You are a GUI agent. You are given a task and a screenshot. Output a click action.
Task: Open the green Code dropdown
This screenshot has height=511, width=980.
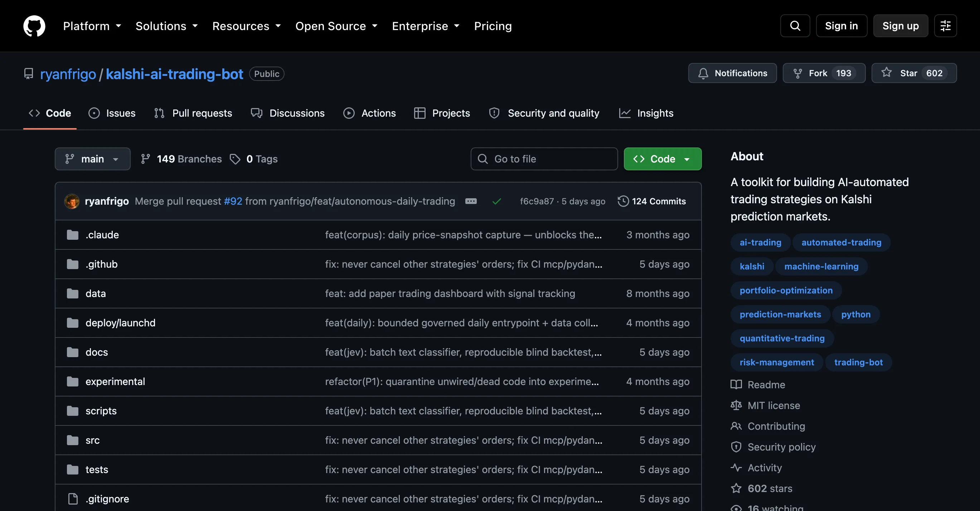[662, 159]
